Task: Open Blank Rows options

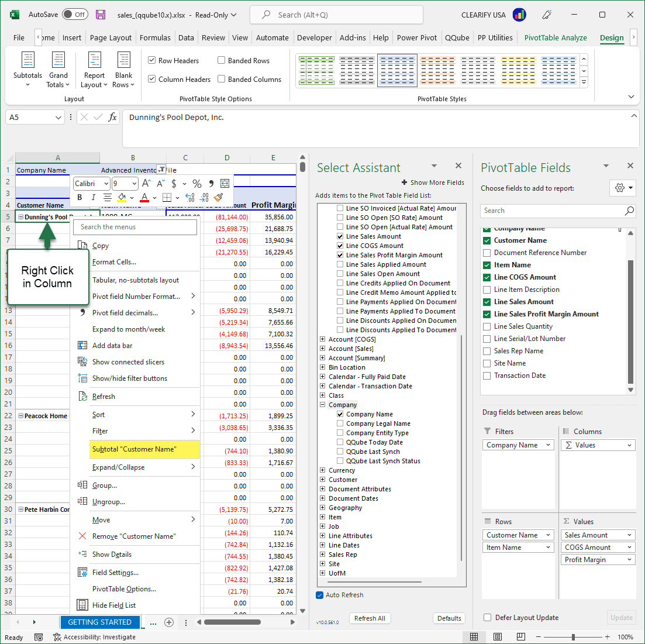Action: pyautogui.click(x=124, y=69)
